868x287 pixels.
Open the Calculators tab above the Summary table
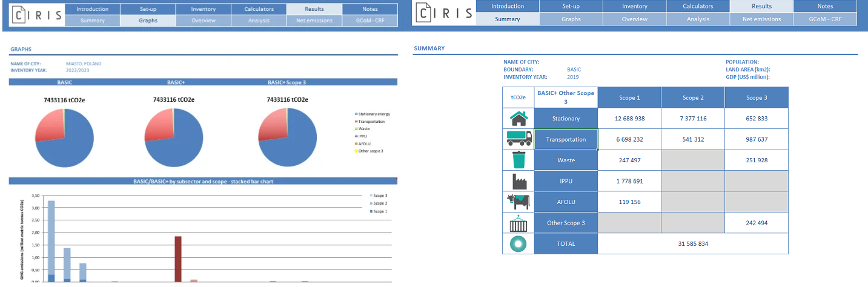(698, 6)
